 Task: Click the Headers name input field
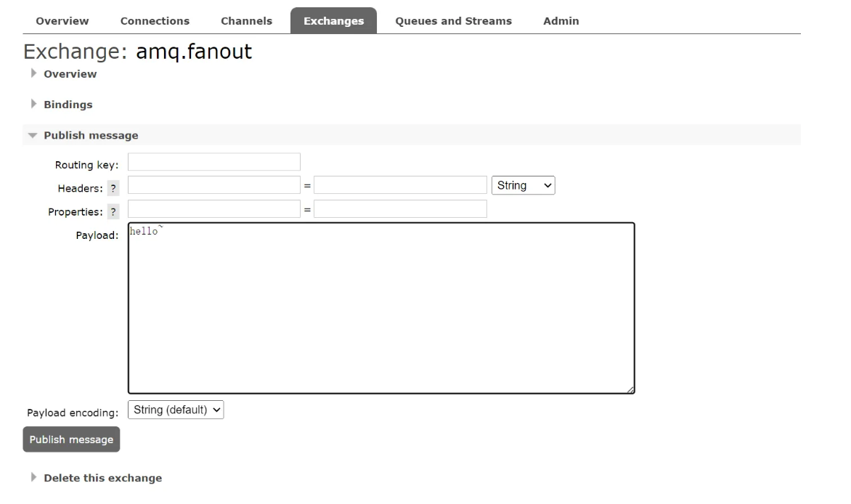214,185
